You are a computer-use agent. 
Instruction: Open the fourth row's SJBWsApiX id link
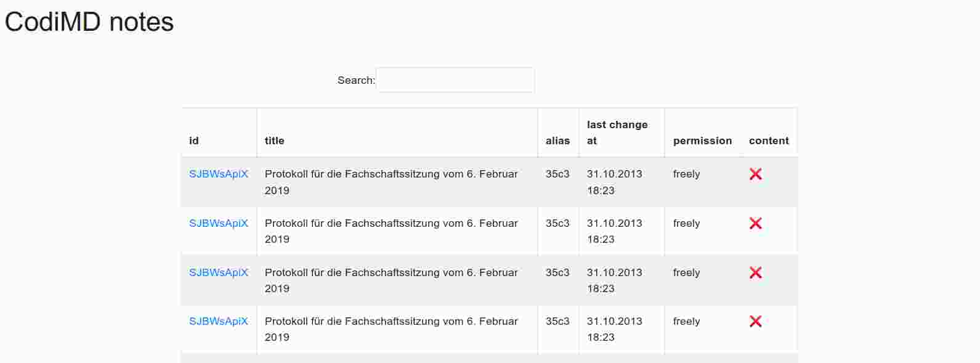pos(219,321)
